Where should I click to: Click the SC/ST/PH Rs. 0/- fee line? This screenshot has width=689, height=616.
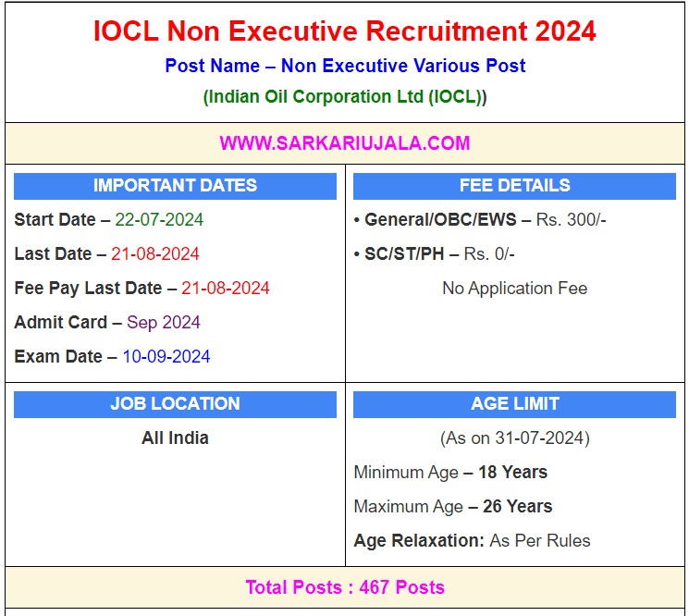click(x=435, y=254)
